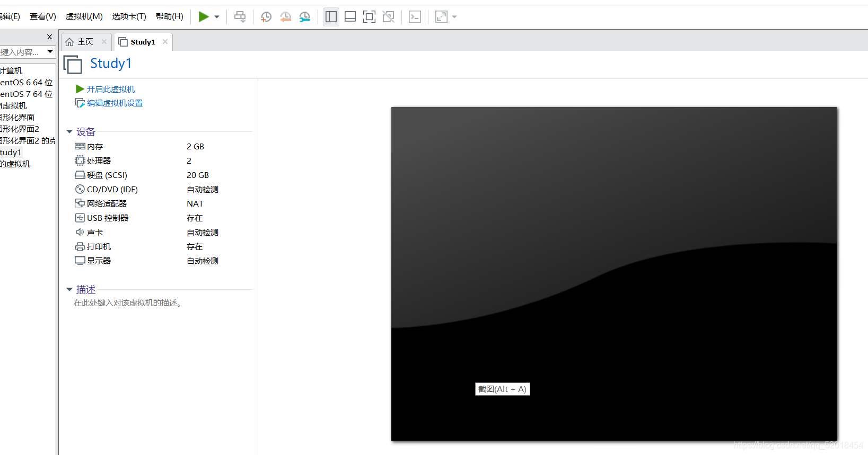Select the 打印机 device row

point(162,246)
